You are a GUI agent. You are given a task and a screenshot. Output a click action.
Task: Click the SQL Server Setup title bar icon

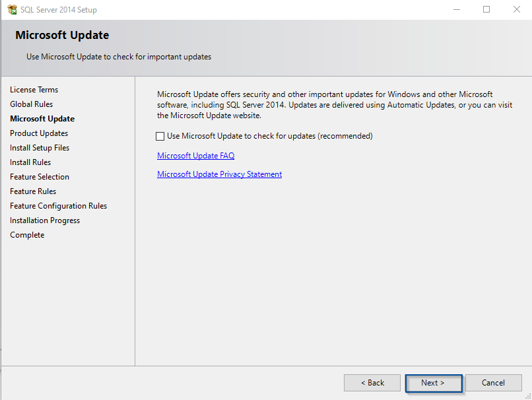click(x=12, y=10)
